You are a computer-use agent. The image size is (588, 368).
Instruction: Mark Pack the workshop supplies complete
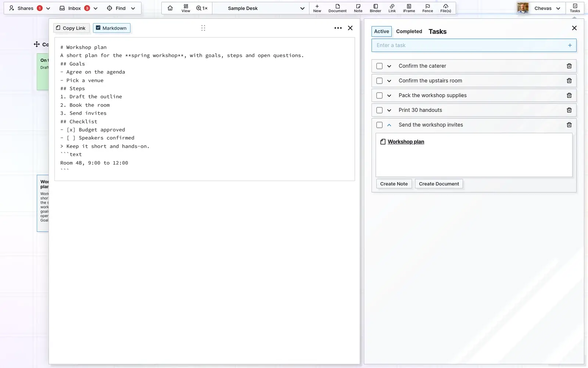click(380, 95)
